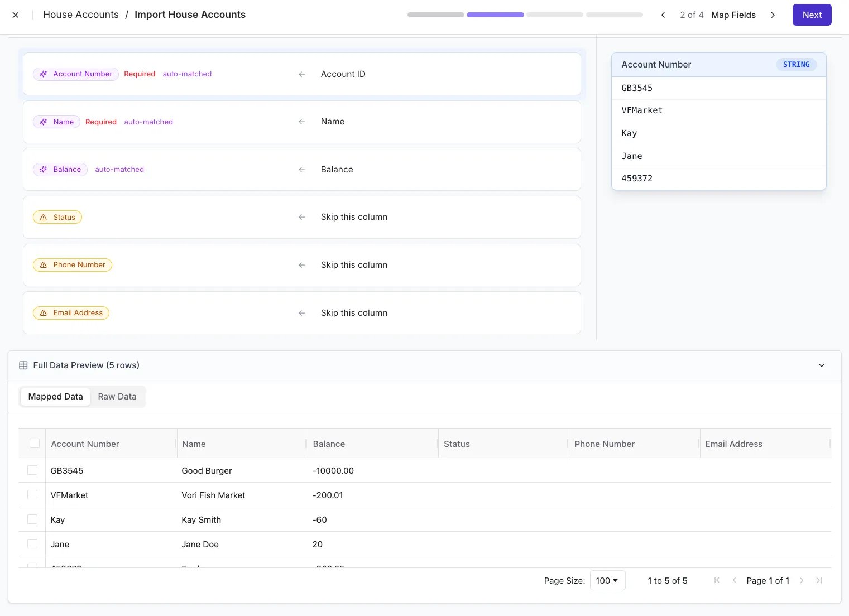Open Phone Number column mapping selector
Viewport: 849px width, 616px height.
click(x=354, y=265)
